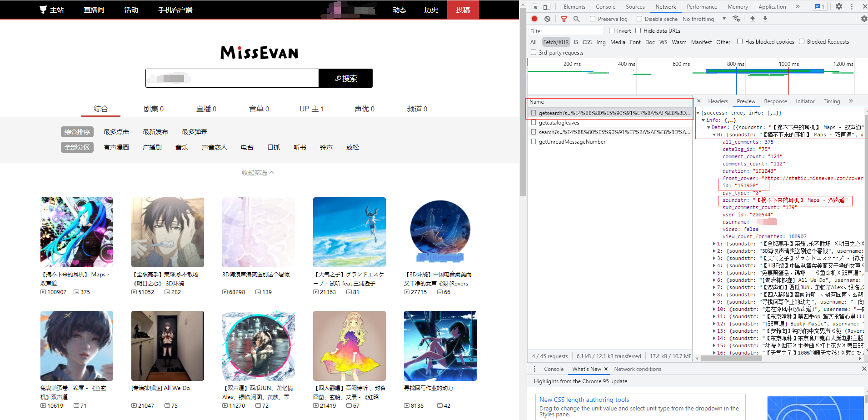The image size is (868, 420).
Task: Collapse the 收起筛选 filter section
Action: 258,173
